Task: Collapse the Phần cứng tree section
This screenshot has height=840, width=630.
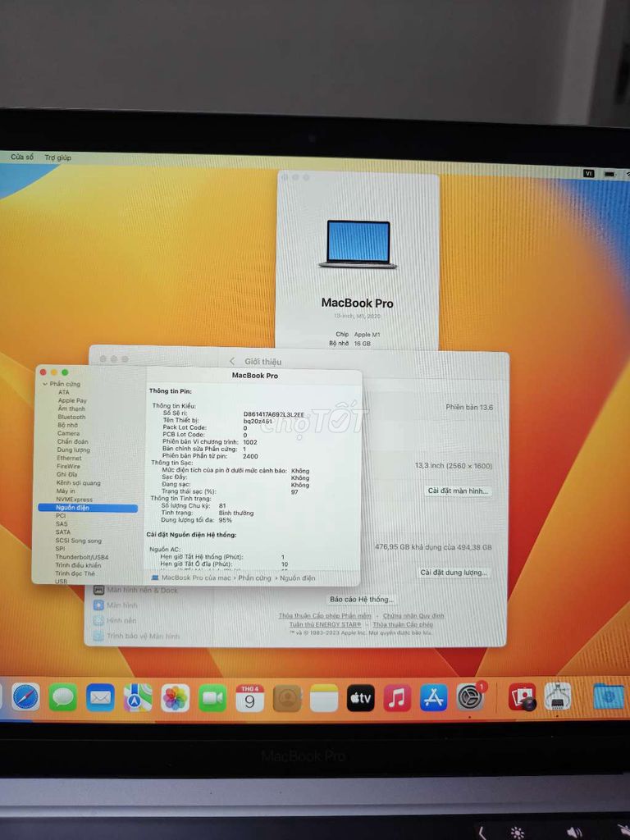Action: click(45, 384)
